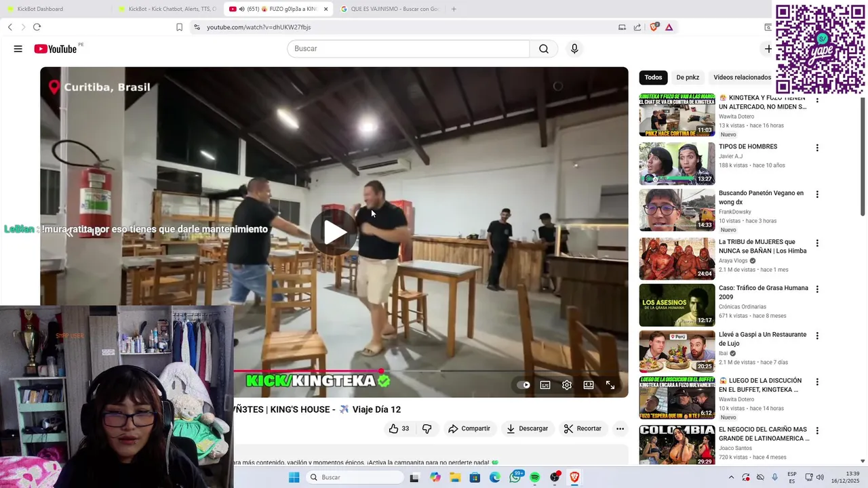This screenshot has height=488, width=868.
Task: Open Los Asesinos de la Grasa Humana thumbnail
Action: tap(677, 305)
